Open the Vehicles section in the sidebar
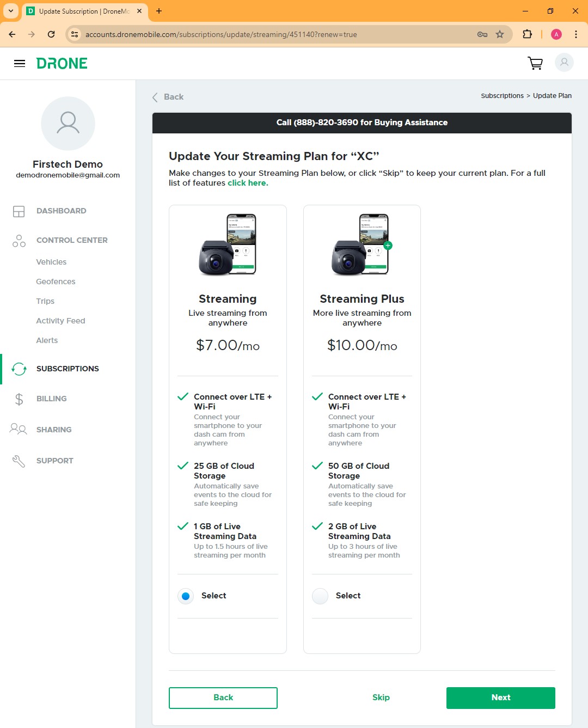This screenshot has height=728, width=588. 51,262
